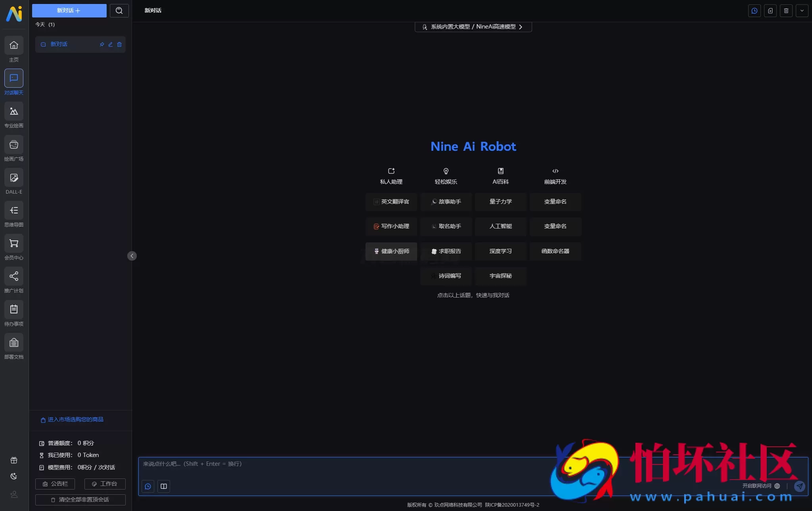Expand the top-right chevron dropdown
Screen dimensions: 812x511
[x=802, y=11]
